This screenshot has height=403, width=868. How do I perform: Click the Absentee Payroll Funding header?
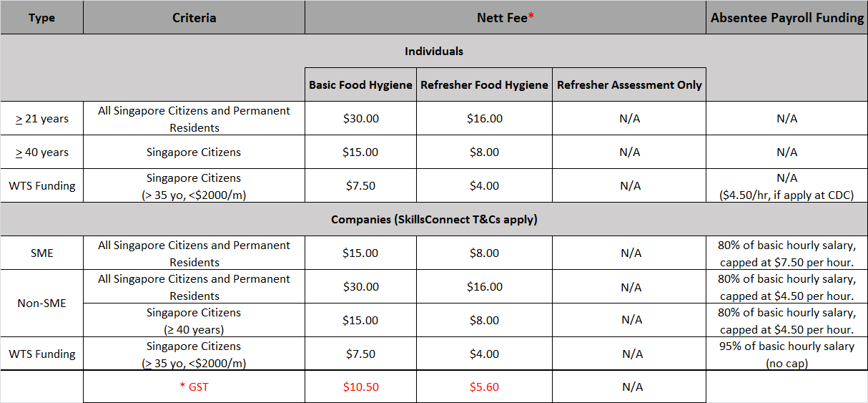click(786, 18)
